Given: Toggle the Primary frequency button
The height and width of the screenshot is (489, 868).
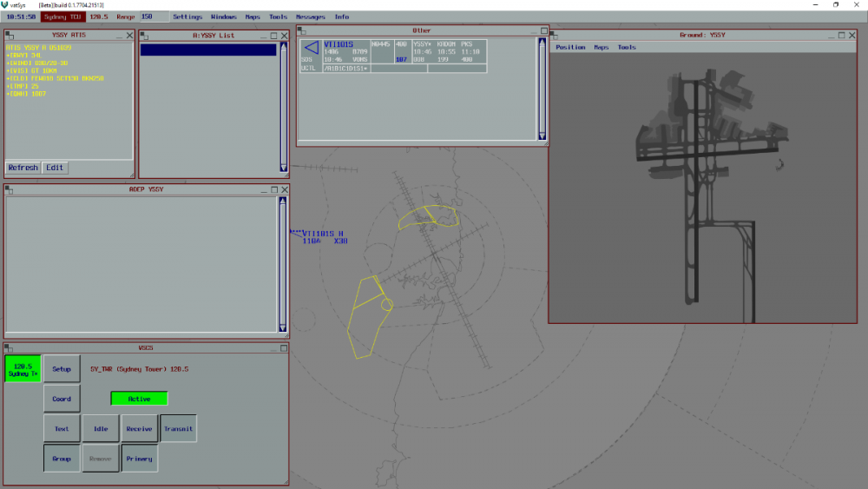Looking at the screenshot, I should tap(139, 459).
